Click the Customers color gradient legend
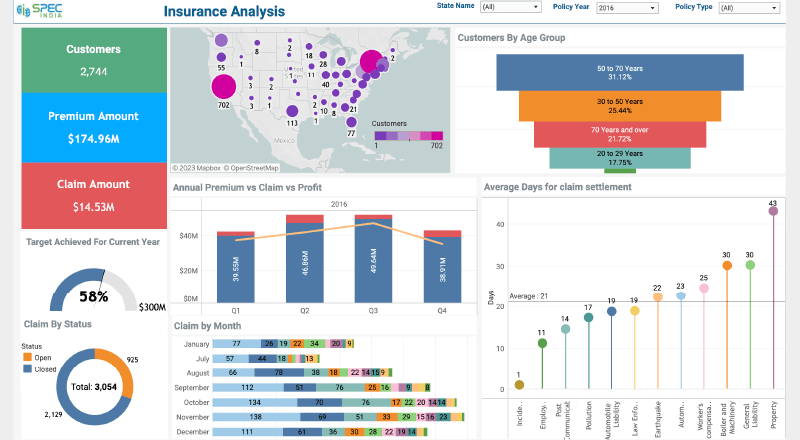The width and height of the screenshot is (800, 440). (409, 136)
